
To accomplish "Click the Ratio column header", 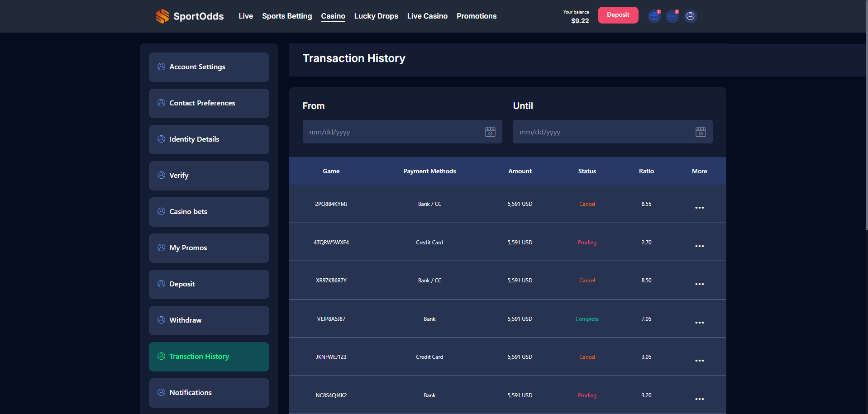I will pyautogui.click(x=646, y=171).
